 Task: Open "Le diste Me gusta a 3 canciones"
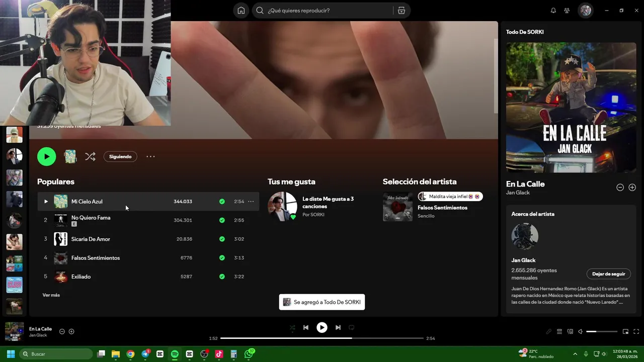click(328, 203)
